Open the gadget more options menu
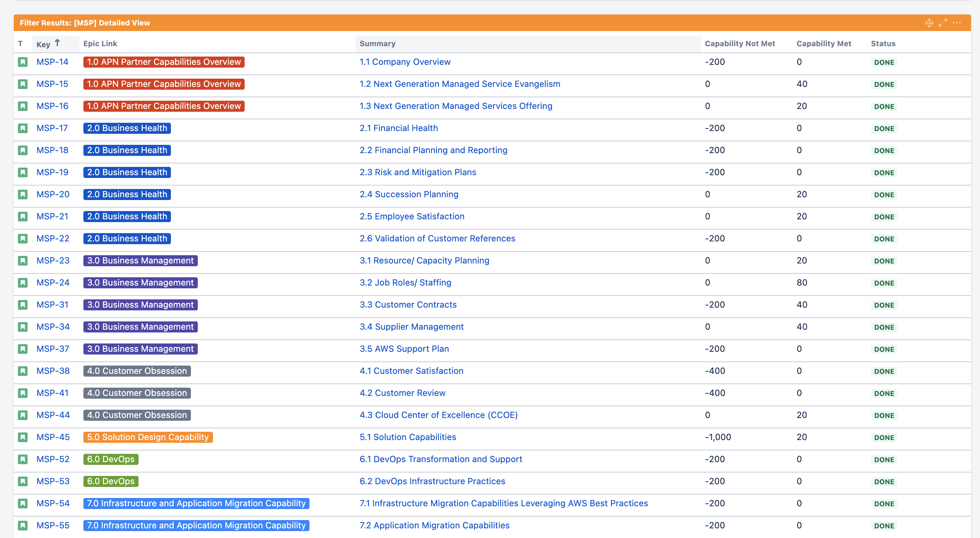Viewport: 980px width, 538px height. [x=957, y=23]
